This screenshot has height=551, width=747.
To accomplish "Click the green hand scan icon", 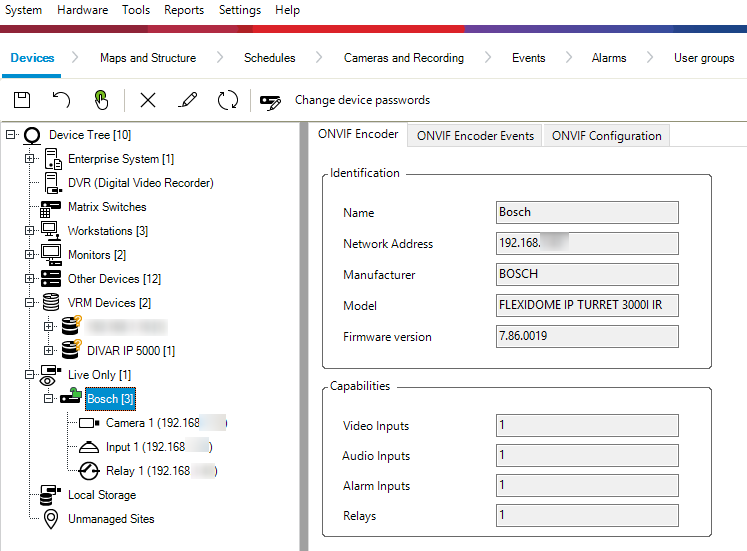I will (101, 100).
